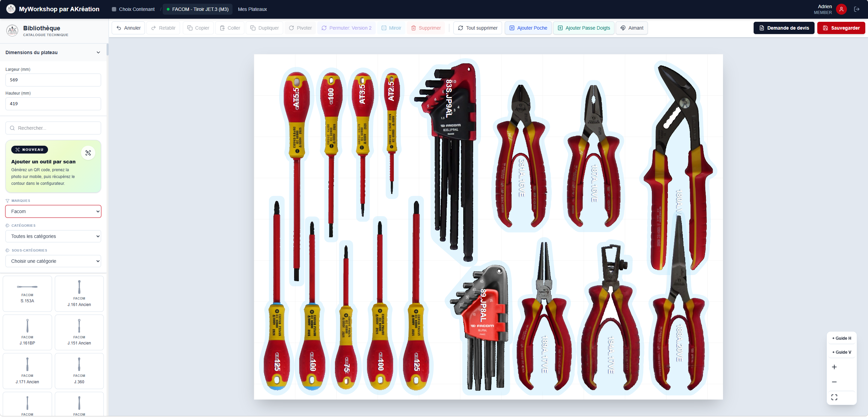Click the Annuler undo button
Screen dimensions: 868x417
[128, 28]
